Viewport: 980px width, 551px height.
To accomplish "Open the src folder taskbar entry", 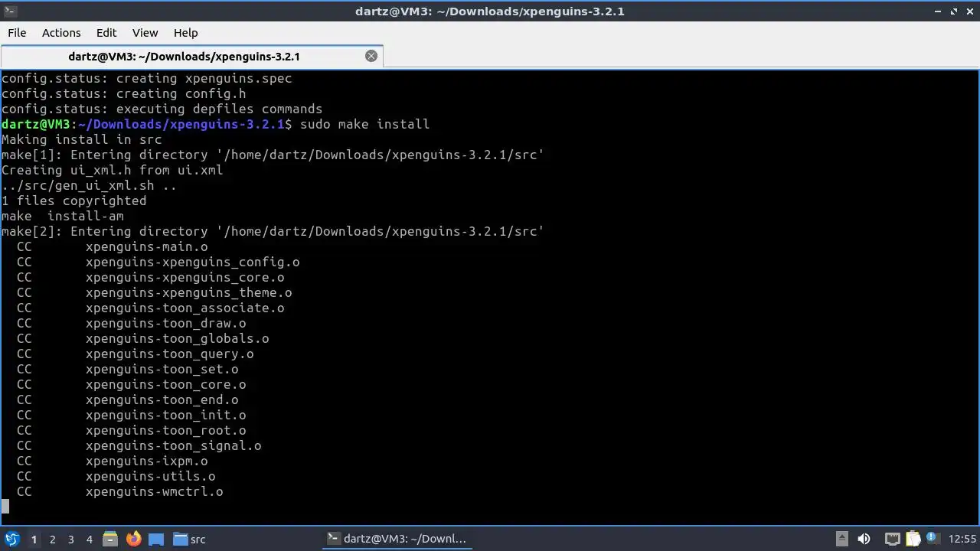I will 189,539.
